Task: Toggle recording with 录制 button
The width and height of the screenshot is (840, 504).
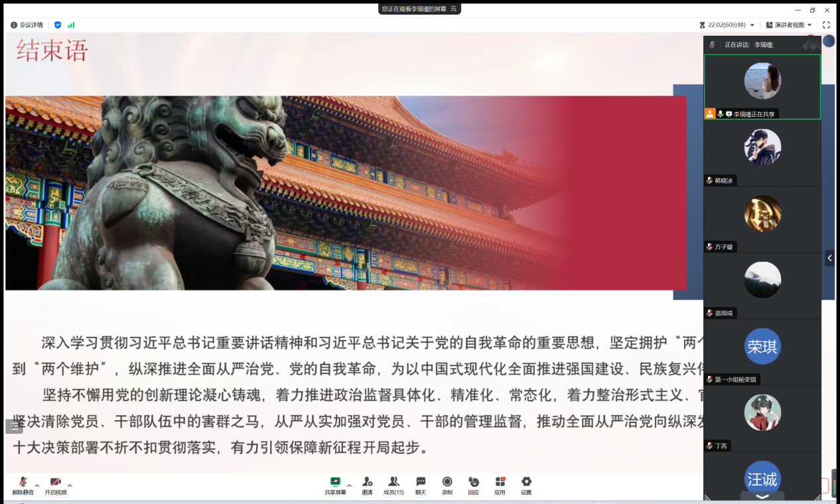Action: click(x=447, y=485)
